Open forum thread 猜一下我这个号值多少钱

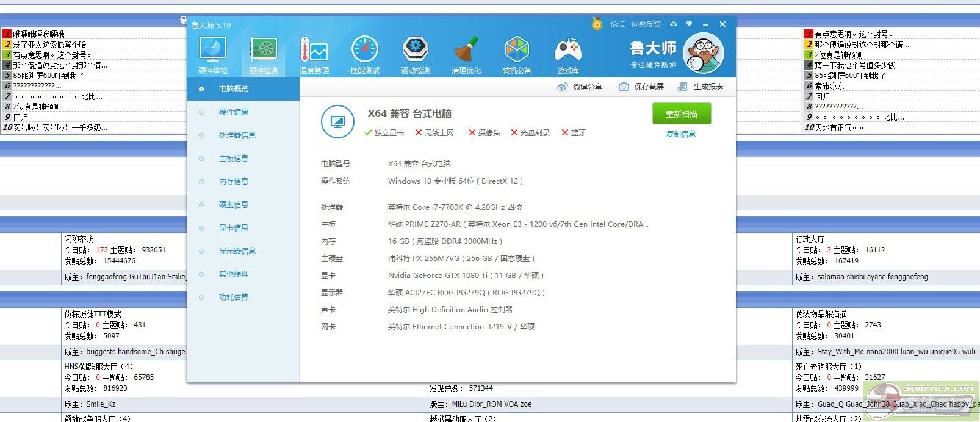coord(855,65)
